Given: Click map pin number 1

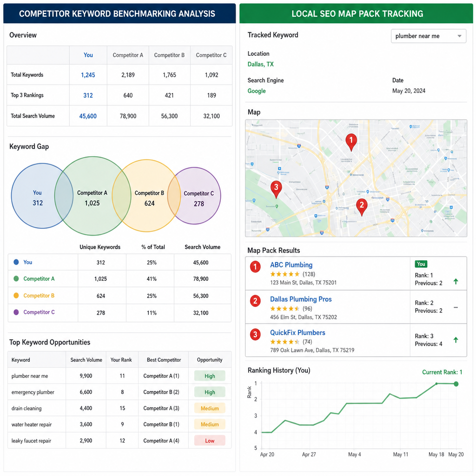Looking at the screenshot, I should pos(351,141).
